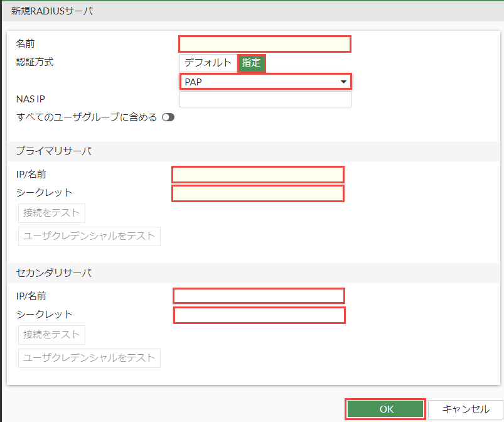This screenshot has width=504, height=422.
Task: Click the セカンダリサーバ section header
Action: tap(54, 273)
